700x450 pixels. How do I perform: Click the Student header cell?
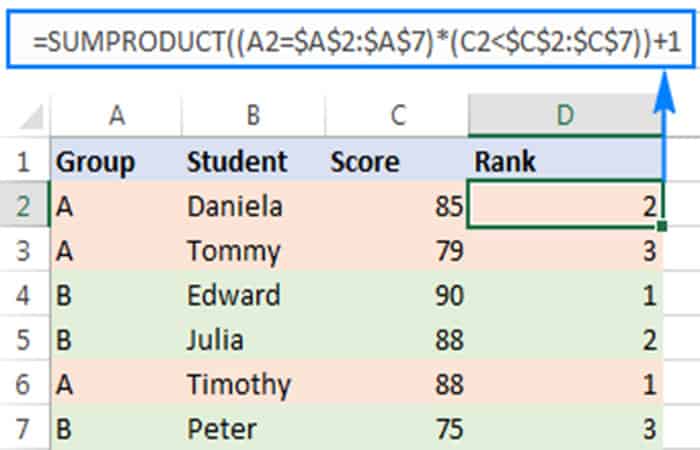pos(254,161)
